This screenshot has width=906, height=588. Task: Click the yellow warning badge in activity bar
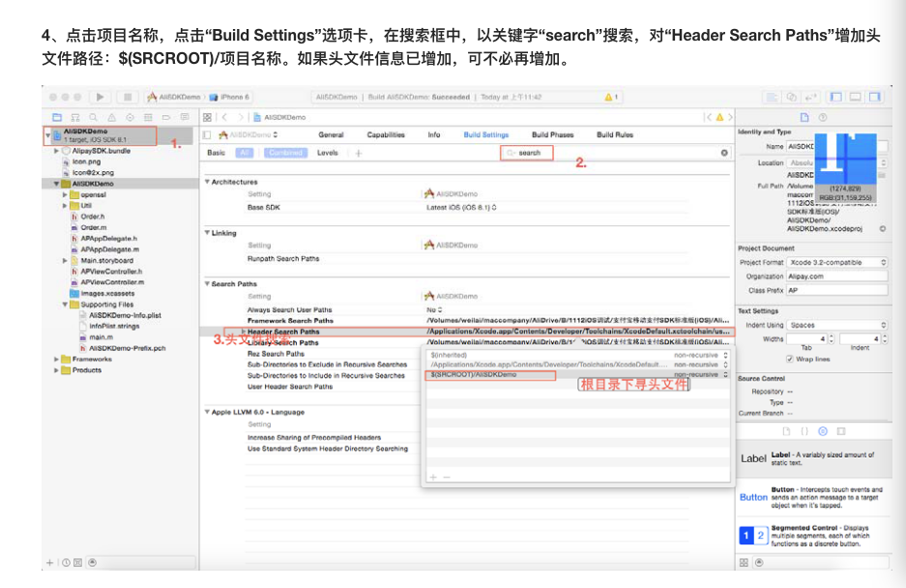click(x=611, y=97)
